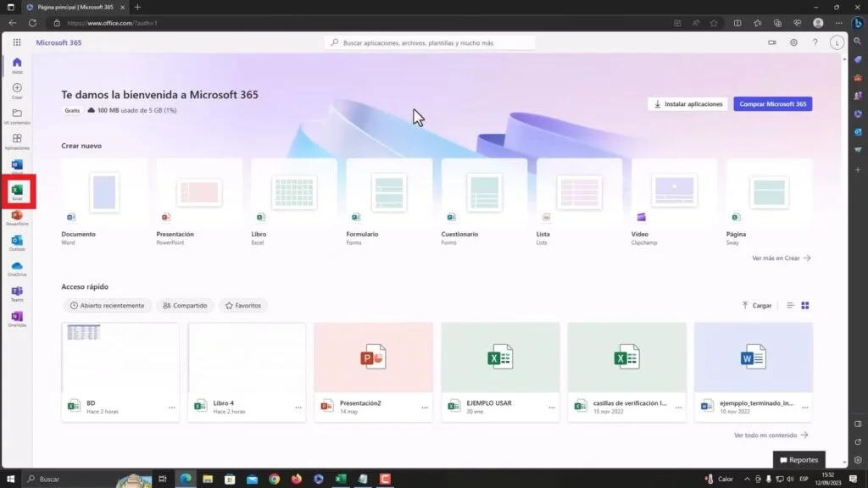Open a new browser tab
The image size is (868, 488).
tap(138, 7)
